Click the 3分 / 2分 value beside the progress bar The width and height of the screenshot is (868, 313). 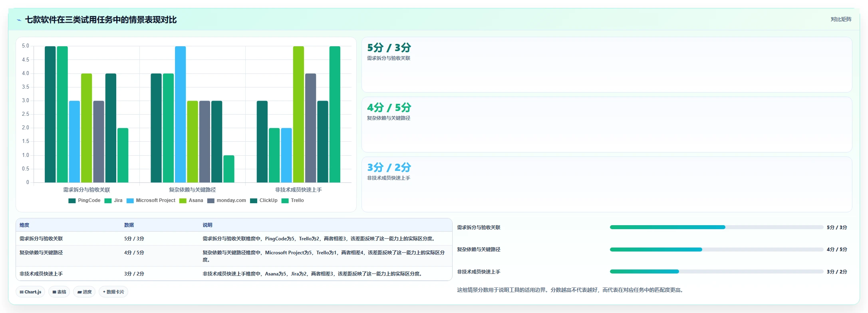pos(837,271)
